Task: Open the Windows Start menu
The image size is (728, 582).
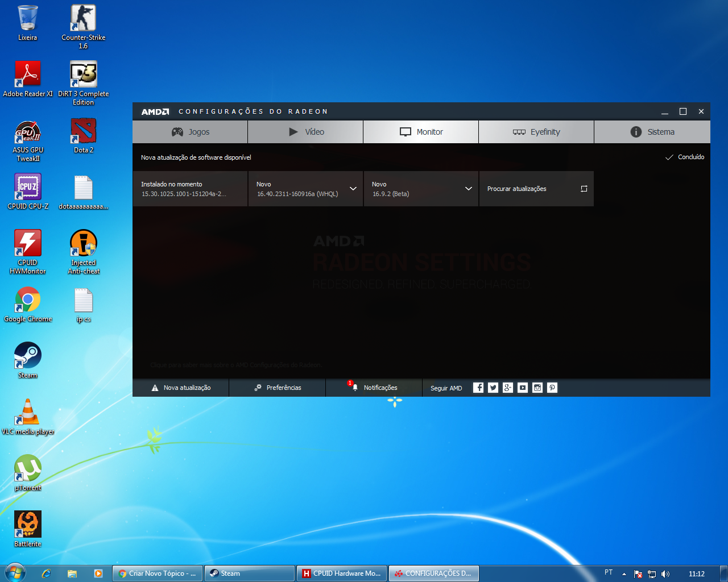Action: (x=15, y=573)
